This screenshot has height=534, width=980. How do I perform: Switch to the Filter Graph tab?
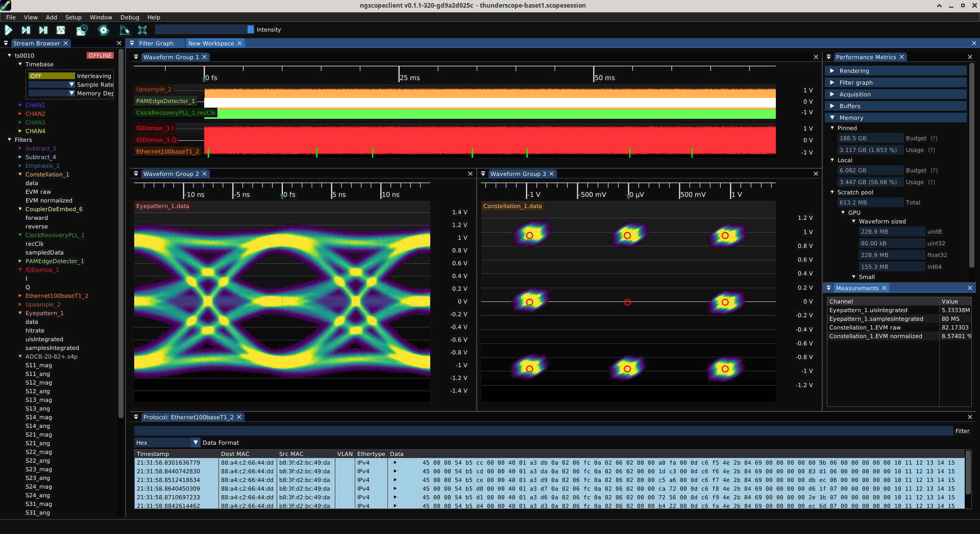(x=156, y=43)
